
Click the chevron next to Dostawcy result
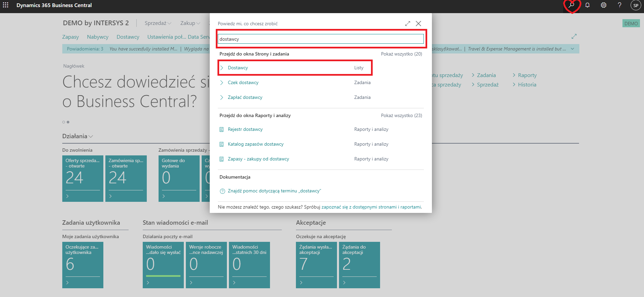(x=222, y=68)
